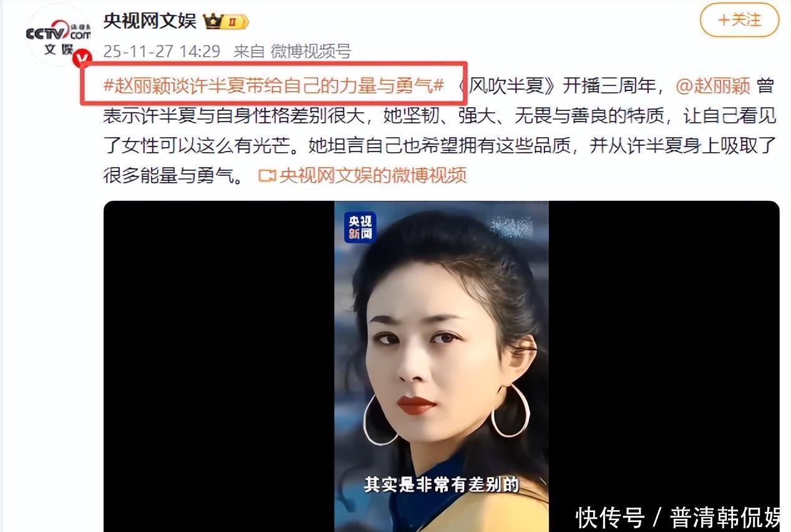791x532 pixels.
Task: Open 央视网文娱的微博视频 link
Action: (372, 176)
